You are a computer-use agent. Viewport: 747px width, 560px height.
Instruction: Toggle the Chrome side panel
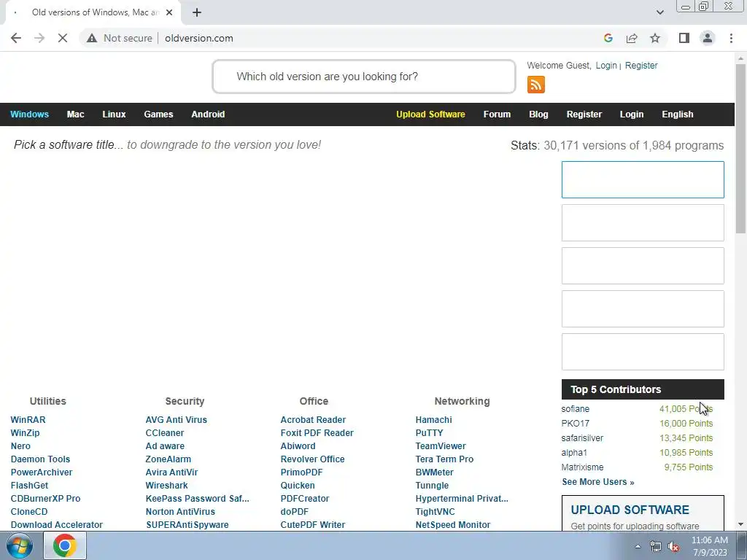684,38
